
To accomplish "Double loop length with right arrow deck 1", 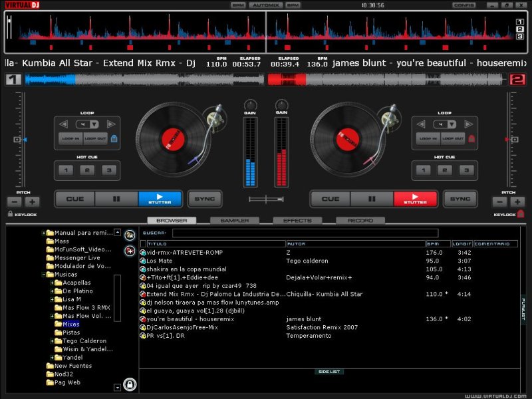I will pyautogui.click(x=111, y=124).
